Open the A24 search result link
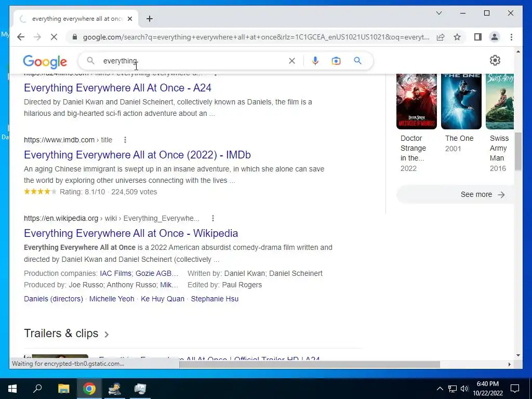 pos(117,88)
